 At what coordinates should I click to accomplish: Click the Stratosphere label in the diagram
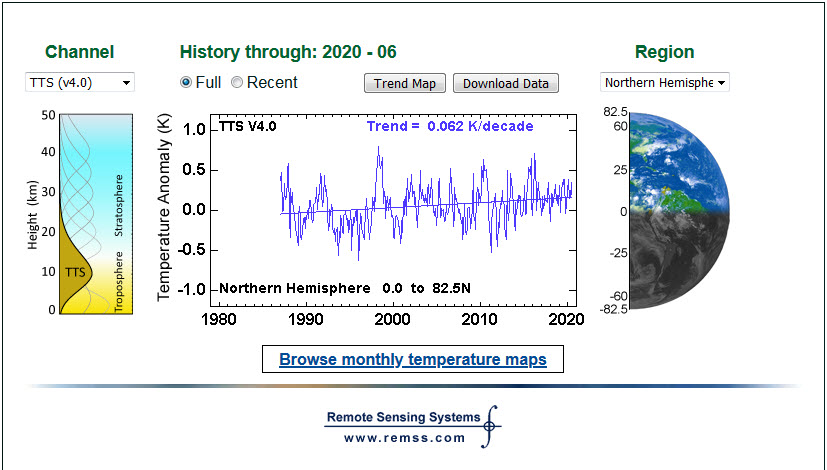pyautogui.click(x=119, y=205)
